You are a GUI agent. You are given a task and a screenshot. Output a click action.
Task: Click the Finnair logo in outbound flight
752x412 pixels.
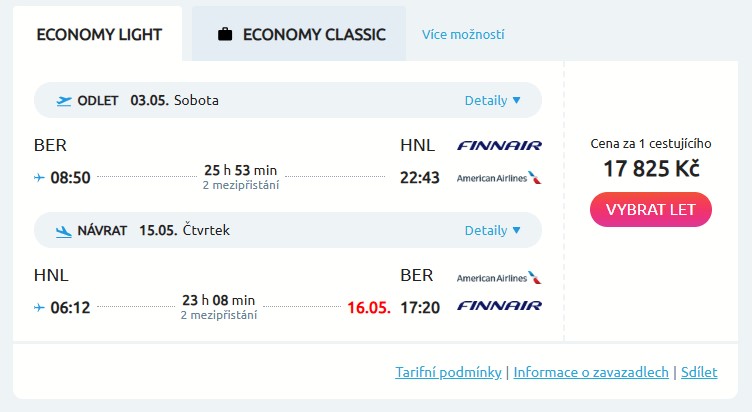[499, 145]
